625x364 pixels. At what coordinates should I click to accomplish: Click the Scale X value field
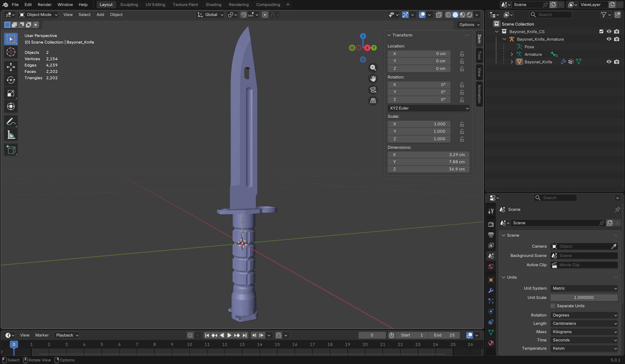[419, 124]
